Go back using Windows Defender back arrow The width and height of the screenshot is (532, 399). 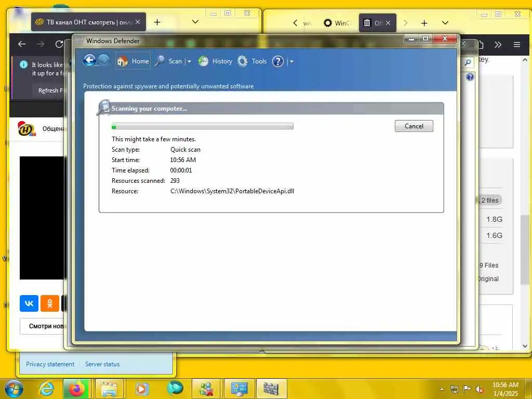tap(89, 61)
